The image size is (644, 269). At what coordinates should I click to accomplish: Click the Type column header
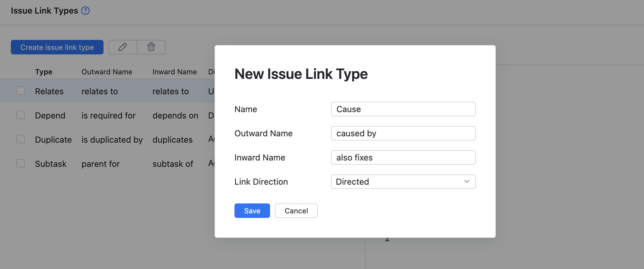pos(44,72)
